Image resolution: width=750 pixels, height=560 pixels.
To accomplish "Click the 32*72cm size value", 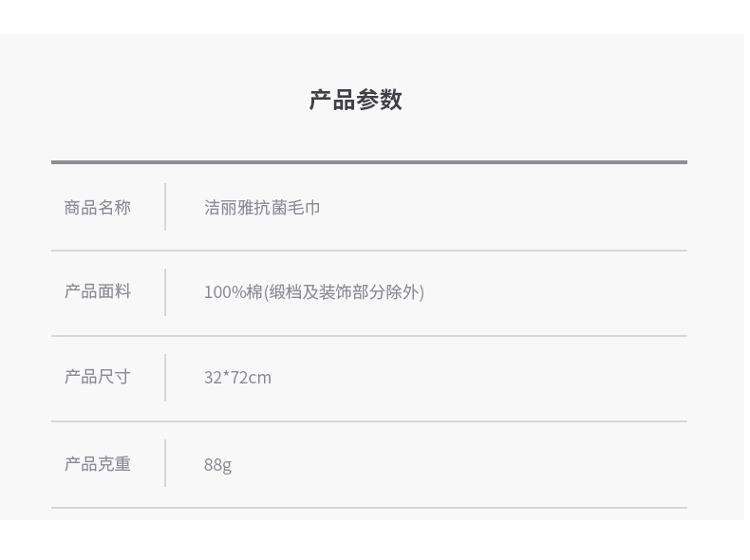I will click(x=237, y=378).
